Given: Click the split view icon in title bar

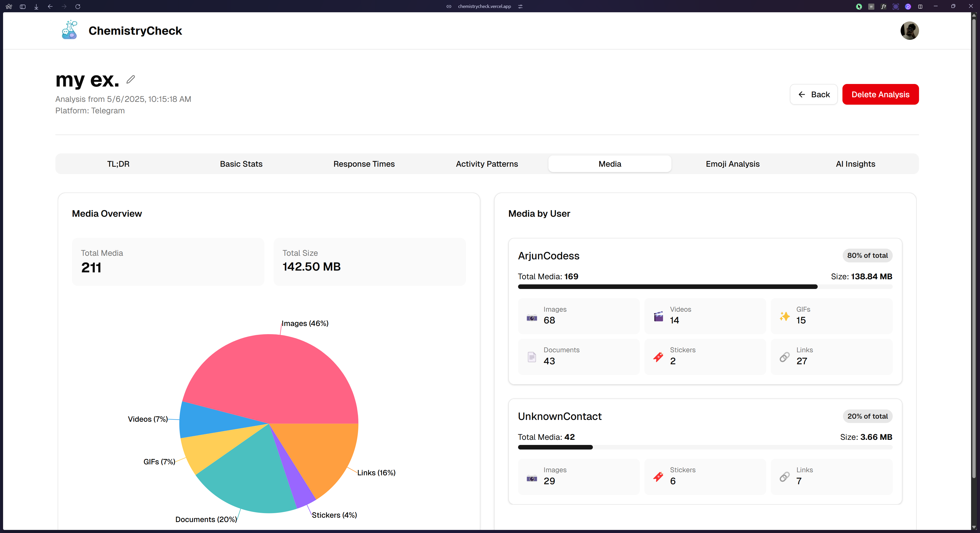Looking at the screenshot, I should coord(920,6).
